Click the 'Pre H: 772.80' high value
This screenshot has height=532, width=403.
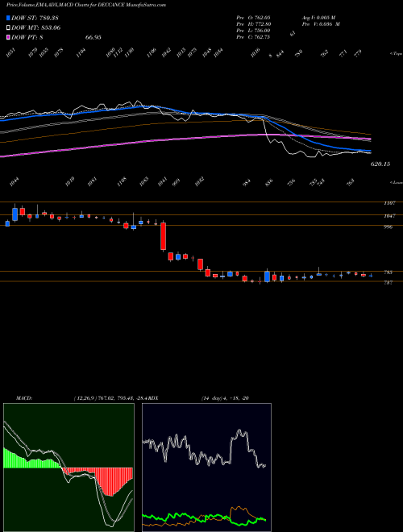(253, 24)
